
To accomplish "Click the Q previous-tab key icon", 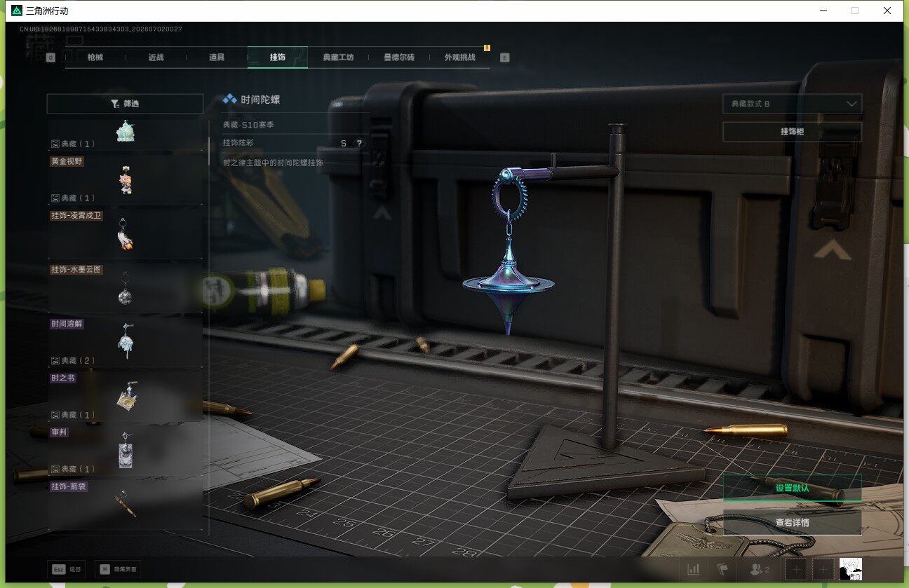I will [x=50, y=57].
